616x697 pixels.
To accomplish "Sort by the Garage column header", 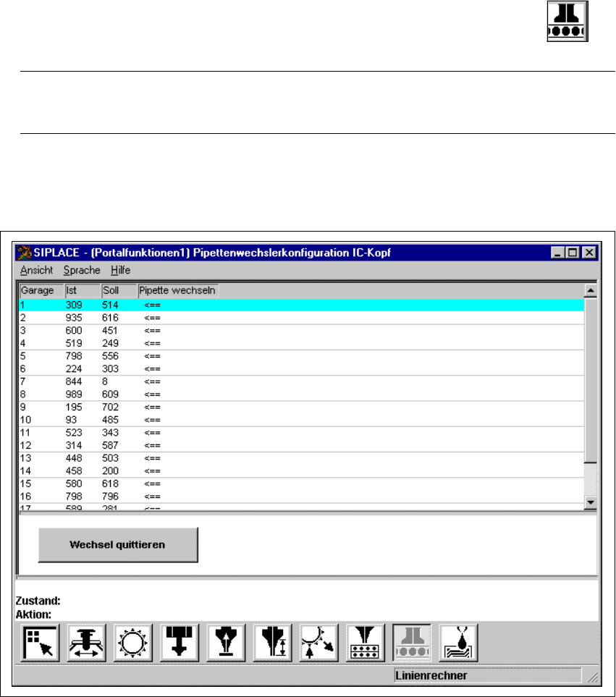I will tap(42, 290).
